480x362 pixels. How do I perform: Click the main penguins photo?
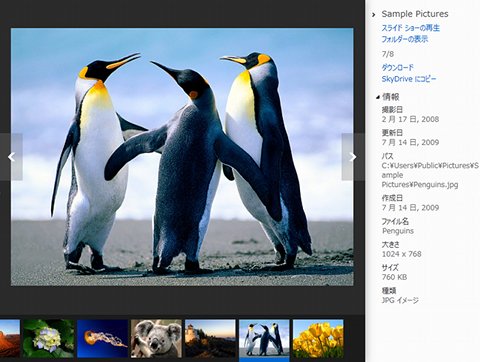tap(182, 157)
